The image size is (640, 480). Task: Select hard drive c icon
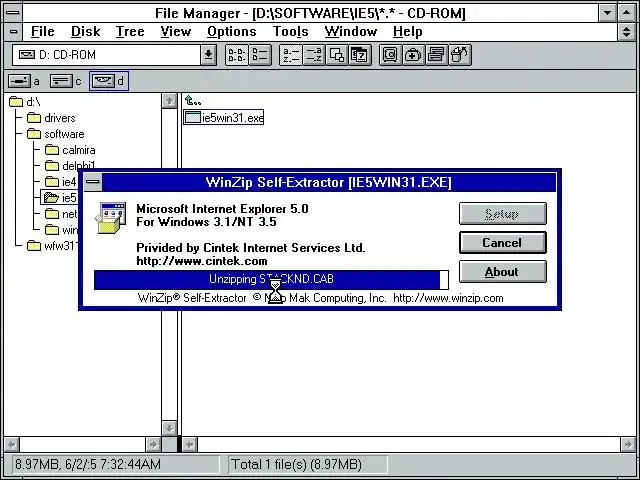[x=61, y=81]
